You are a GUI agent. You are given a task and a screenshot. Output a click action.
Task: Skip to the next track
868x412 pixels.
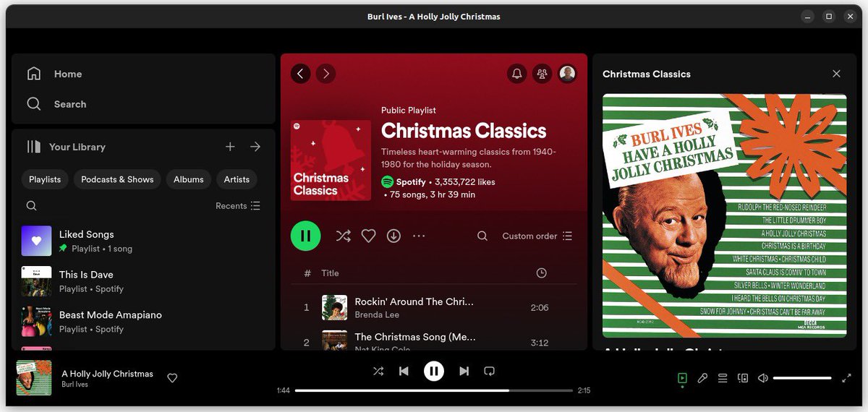click(x=464, y=371)
